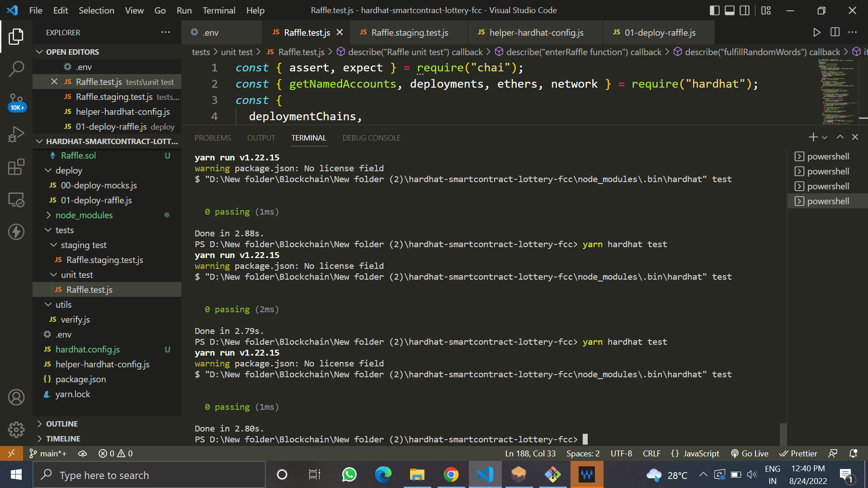The image size is (868, 488).
Task: Maximize the terminal panel size
Action: (840, 137)
